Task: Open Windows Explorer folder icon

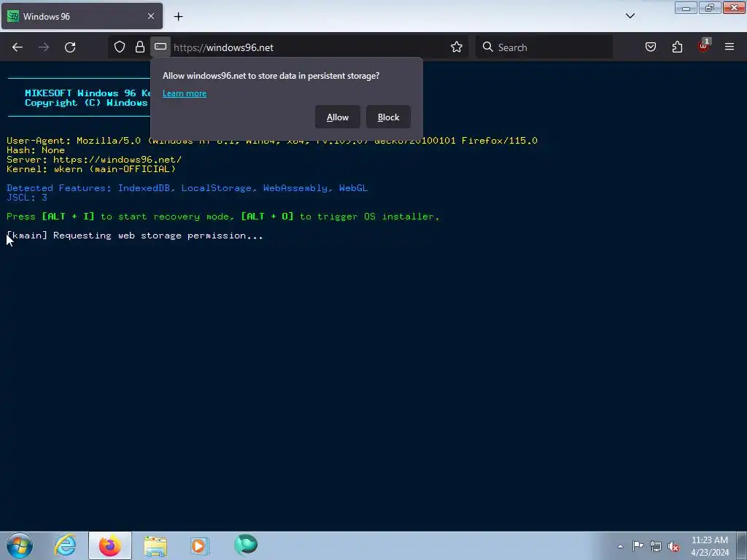Action: point(155,545)
